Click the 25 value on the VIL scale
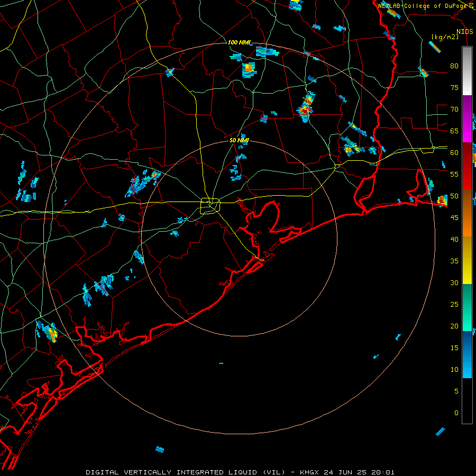 coord(454,305)
